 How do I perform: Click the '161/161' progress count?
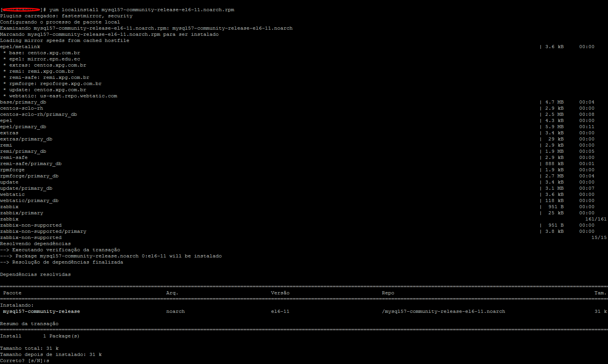[x=596, y=219]
